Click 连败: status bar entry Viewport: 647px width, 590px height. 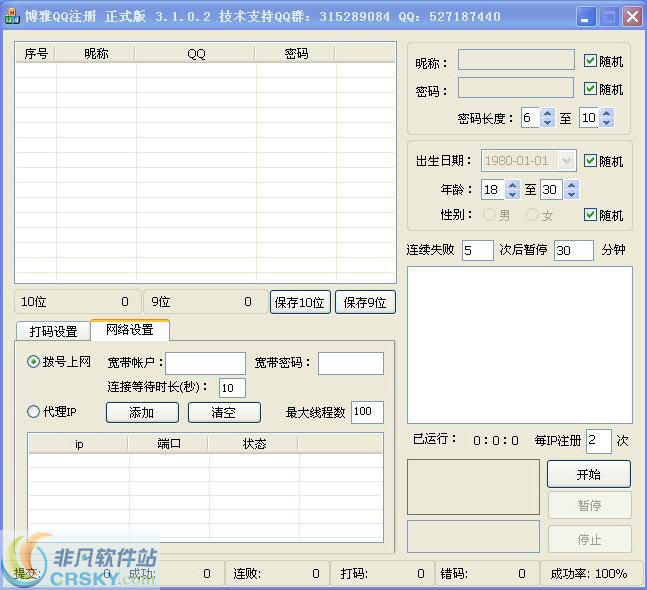276,573
